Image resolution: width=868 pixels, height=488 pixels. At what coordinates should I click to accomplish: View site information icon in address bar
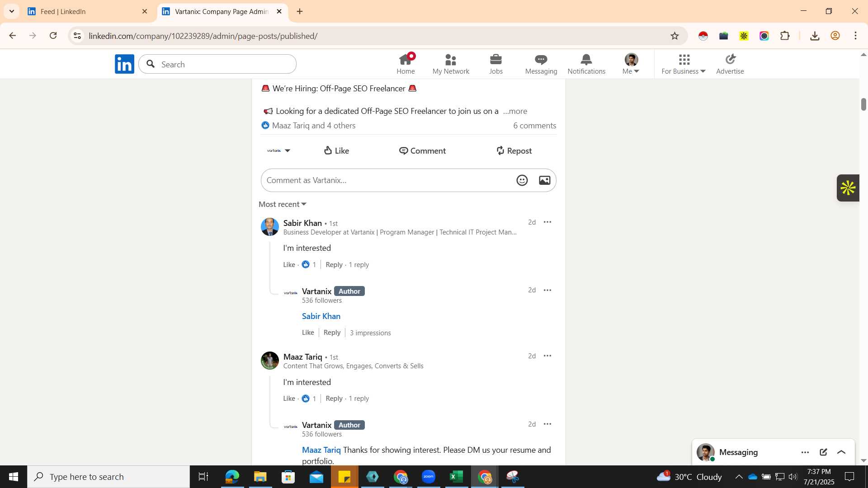(x=77, y=36)
